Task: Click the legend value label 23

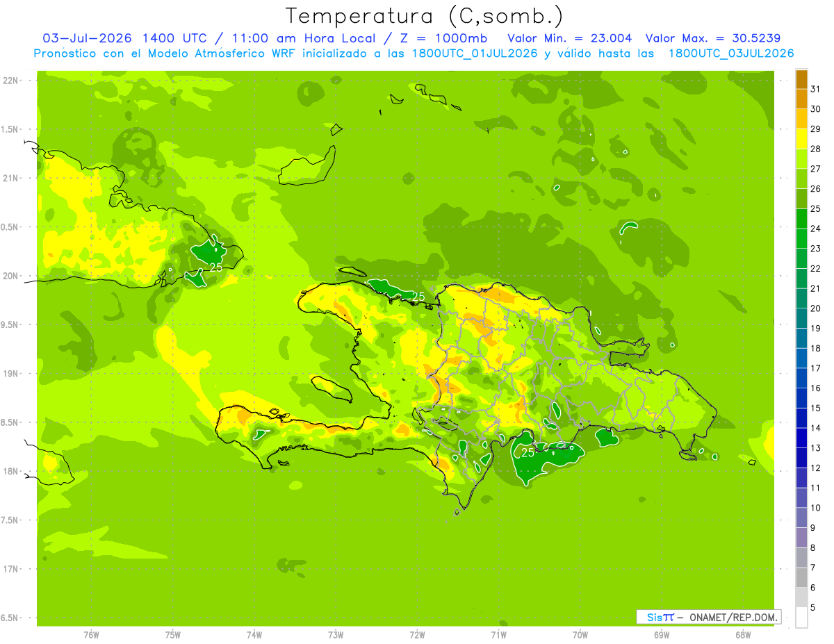Action: tap(816, 249)
